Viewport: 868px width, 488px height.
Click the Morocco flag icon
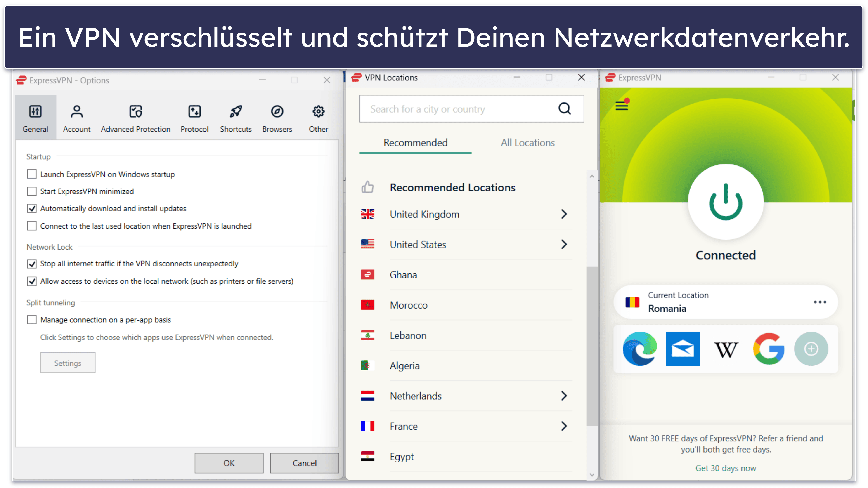[x=367, y=305]
